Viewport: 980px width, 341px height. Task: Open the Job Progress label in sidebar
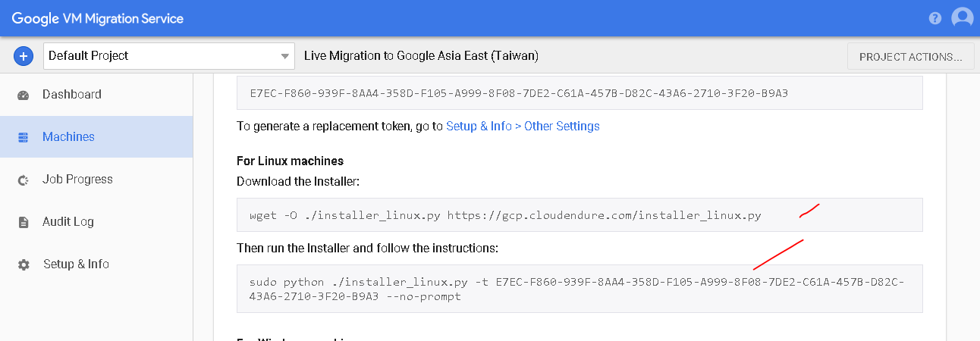[x=77, y=180]
